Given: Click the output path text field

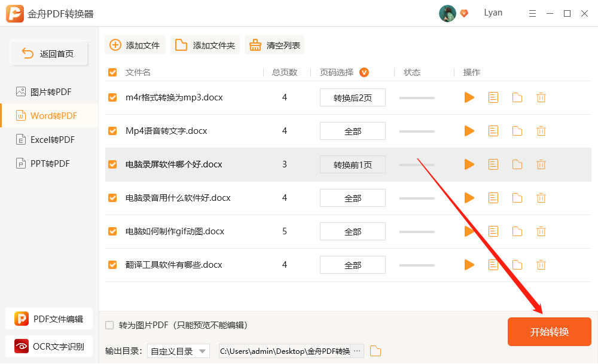Looking at the screenshot, I should click(x=285, y=351).
